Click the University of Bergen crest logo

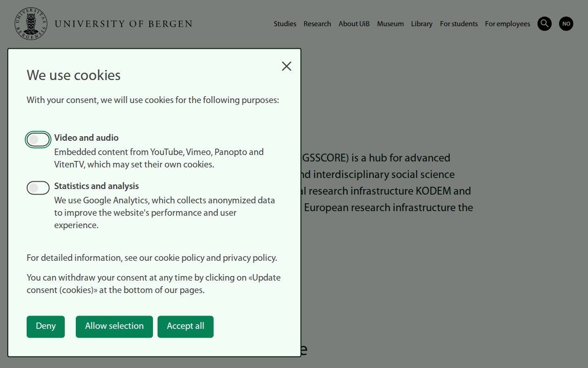30,23
